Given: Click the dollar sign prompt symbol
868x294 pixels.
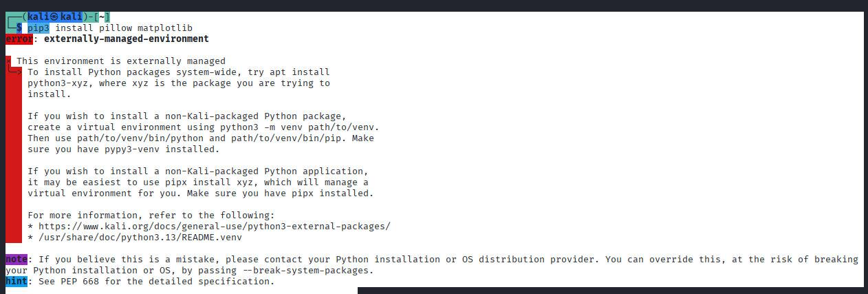Looking at the screenshot, I should point(19,28).
